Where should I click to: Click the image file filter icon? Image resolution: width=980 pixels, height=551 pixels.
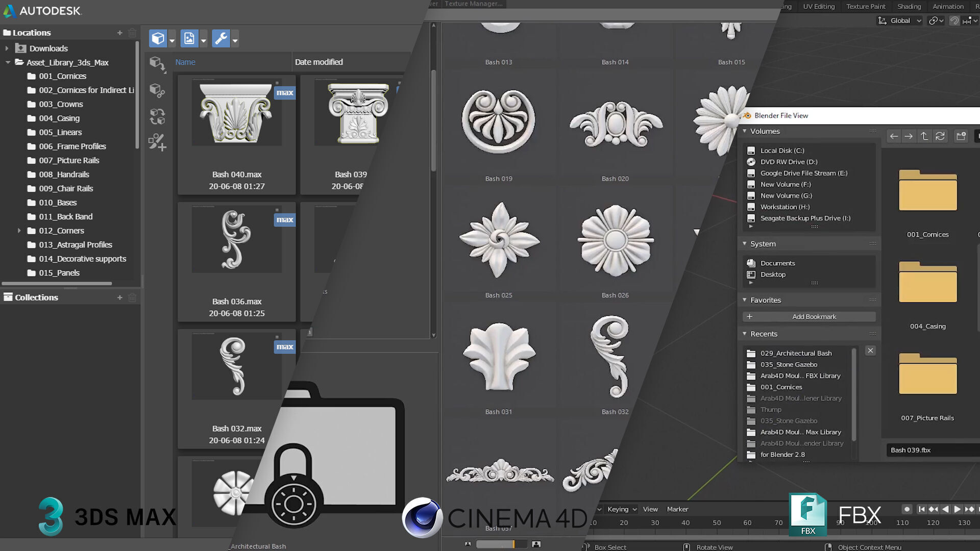click(189, 39)
